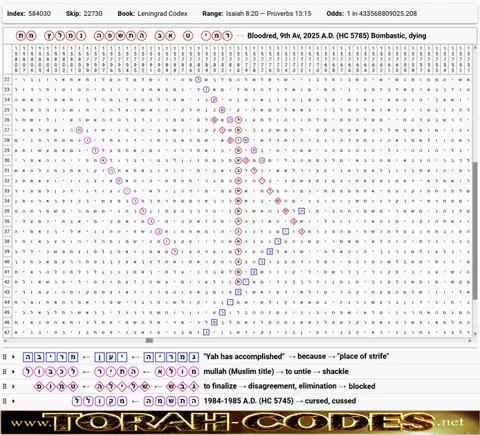Click the blue boxed letter in grid row 47
Viewport: 480px width, 435px height.
pyautogui.click(x=206, y=332)
